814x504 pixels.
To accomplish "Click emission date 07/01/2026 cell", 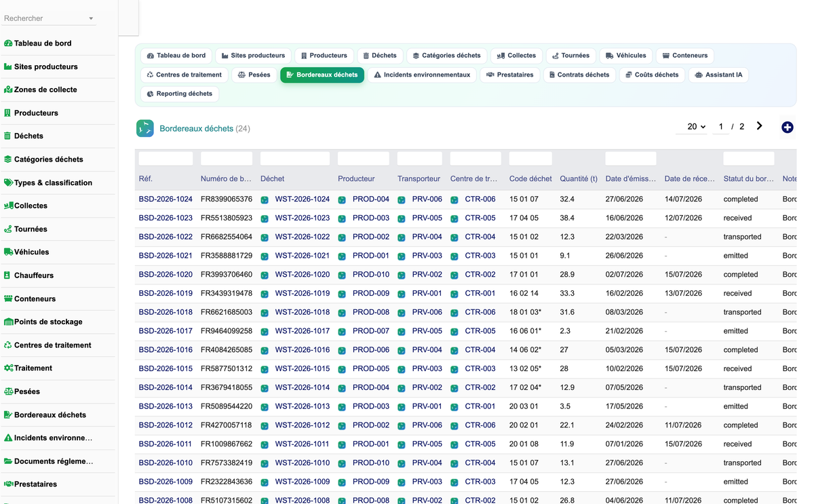I will click(x=624, y=444).
